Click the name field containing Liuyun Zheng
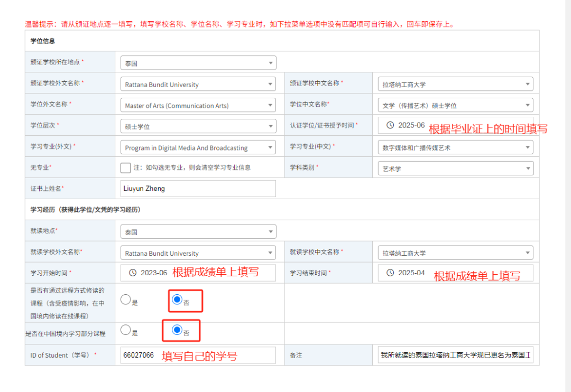571x392 pixels. click(198, 189)
